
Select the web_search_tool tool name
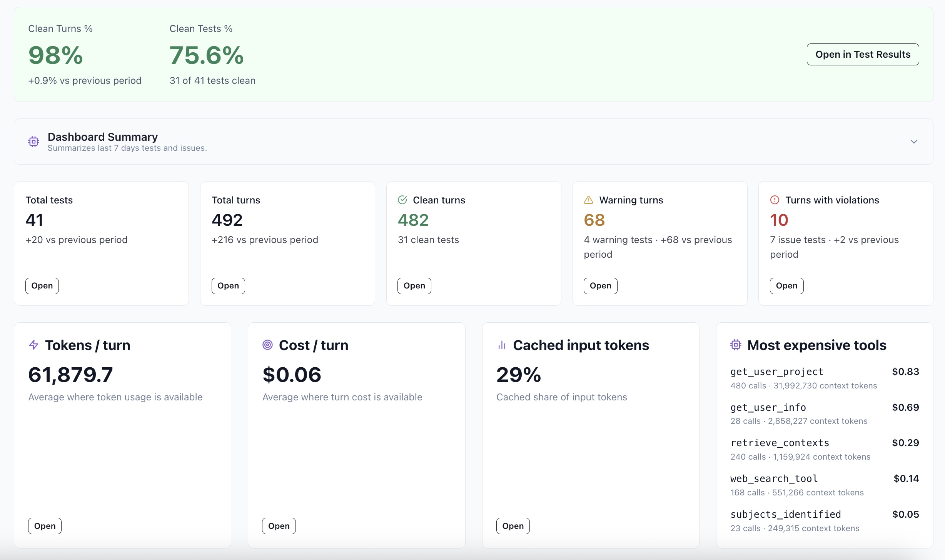coord(774,479)
